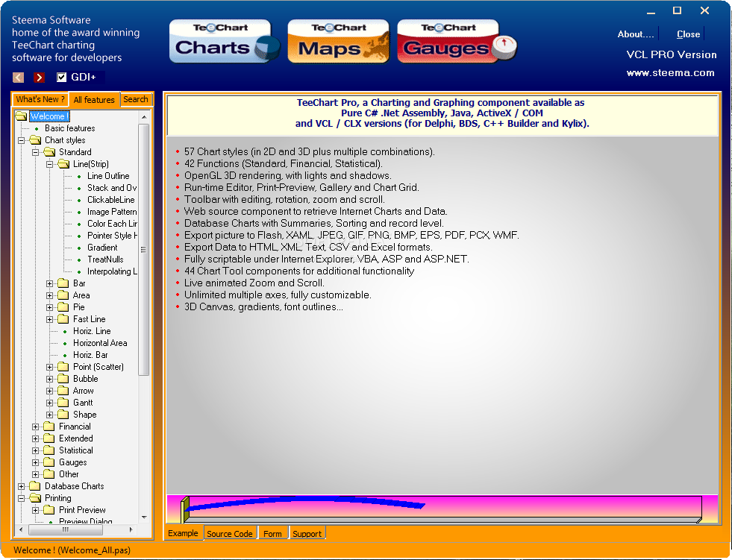
Task: Go to next example with right arrow
Action: (40, 77)
